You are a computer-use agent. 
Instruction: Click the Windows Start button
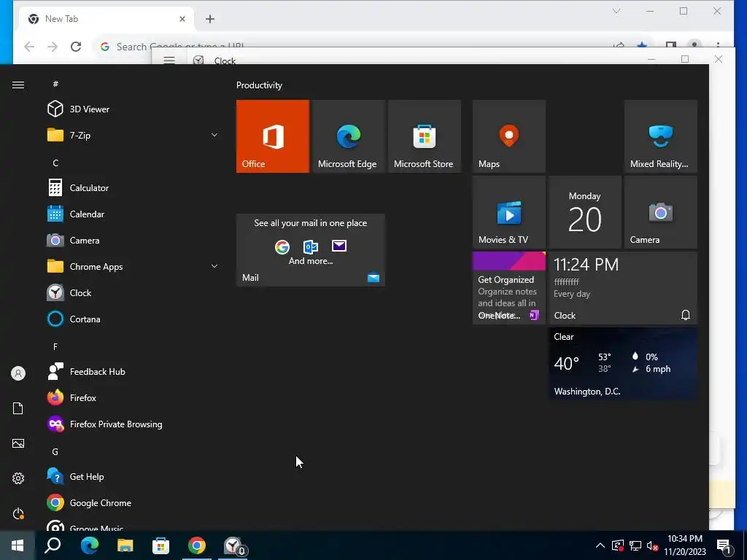(18, 545)
